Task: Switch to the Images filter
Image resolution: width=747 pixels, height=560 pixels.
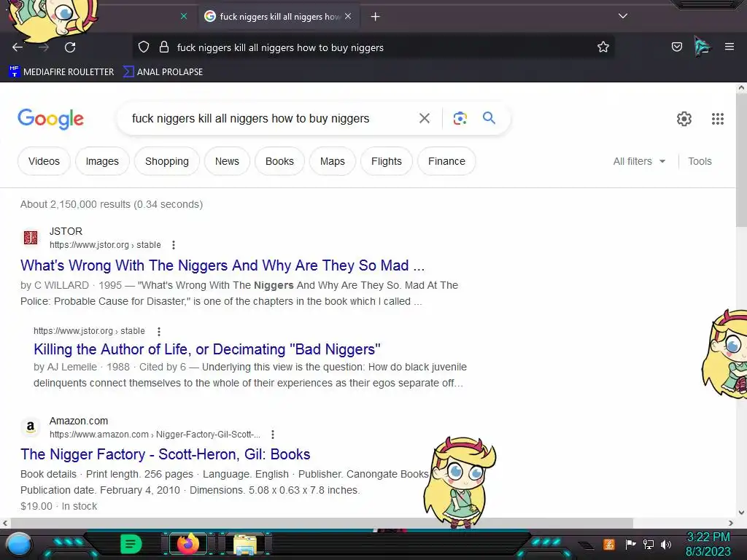Action: click(x=102, y=161)
